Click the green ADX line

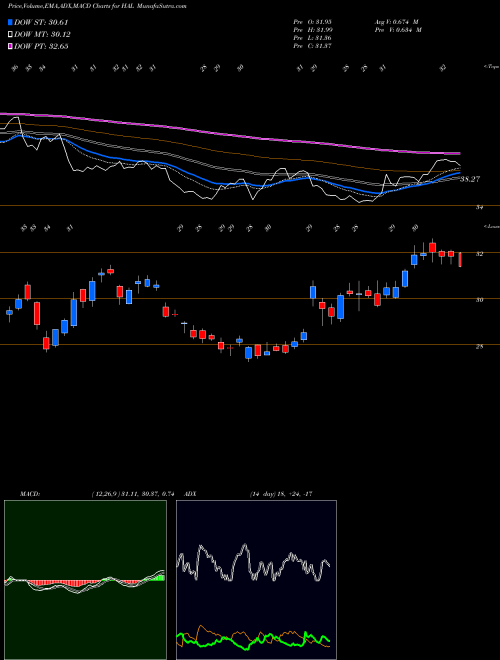(x=253, y=641)
